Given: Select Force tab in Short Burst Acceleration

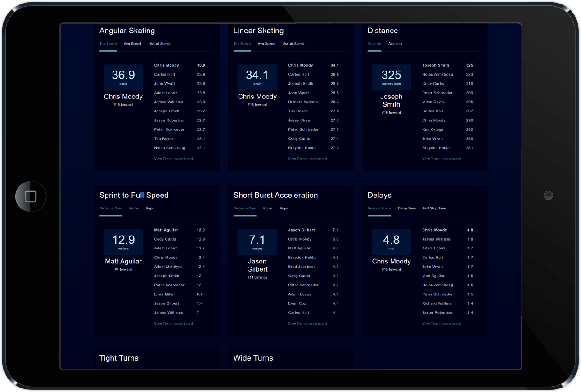Looking at the screenshot, I should (268, 208).
